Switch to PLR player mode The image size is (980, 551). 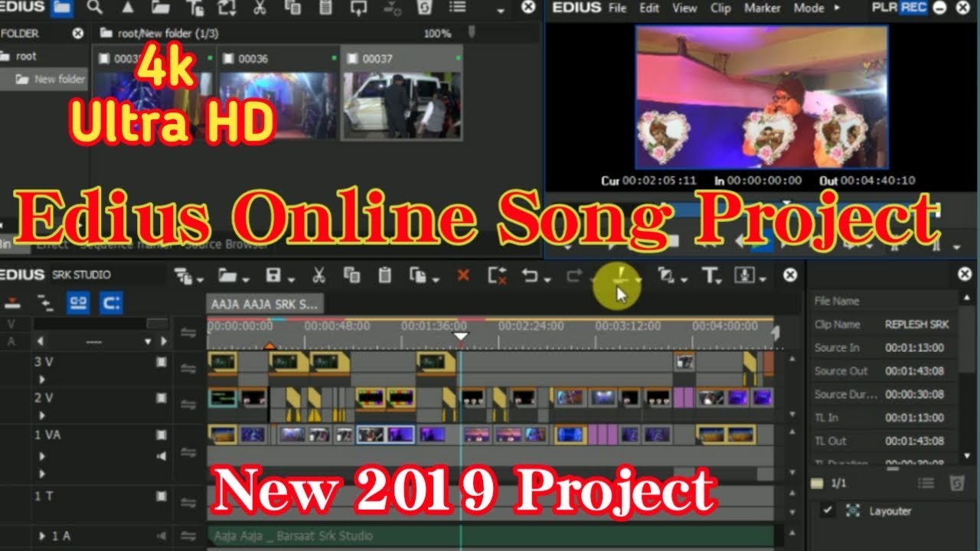[884, 8]
